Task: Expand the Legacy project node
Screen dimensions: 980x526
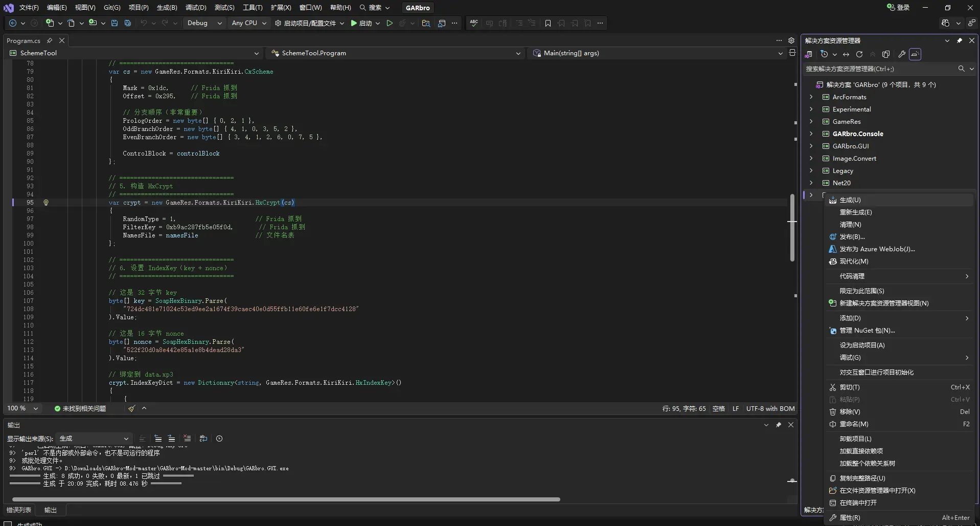Action: (811, 170)
